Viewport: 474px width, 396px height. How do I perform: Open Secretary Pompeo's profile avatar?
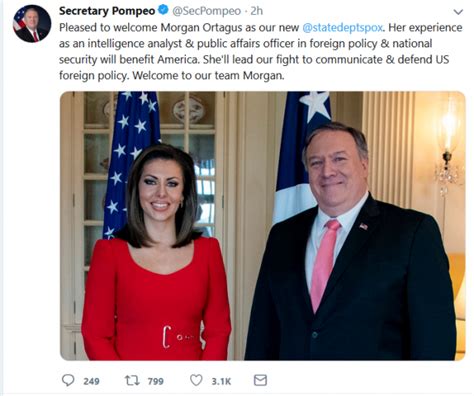[32, 24]
